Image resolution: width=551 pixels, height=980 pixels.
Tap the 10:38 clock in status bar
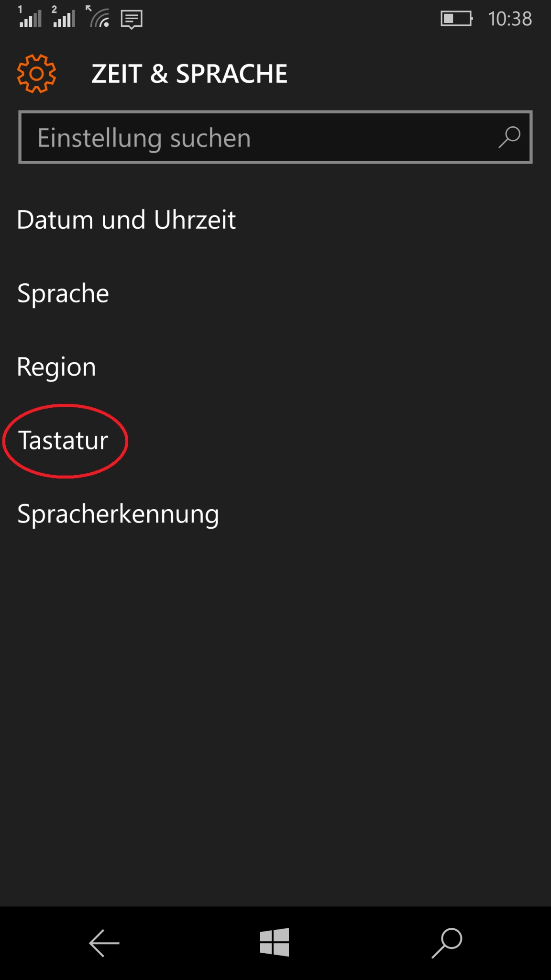(x=510, y=19)
